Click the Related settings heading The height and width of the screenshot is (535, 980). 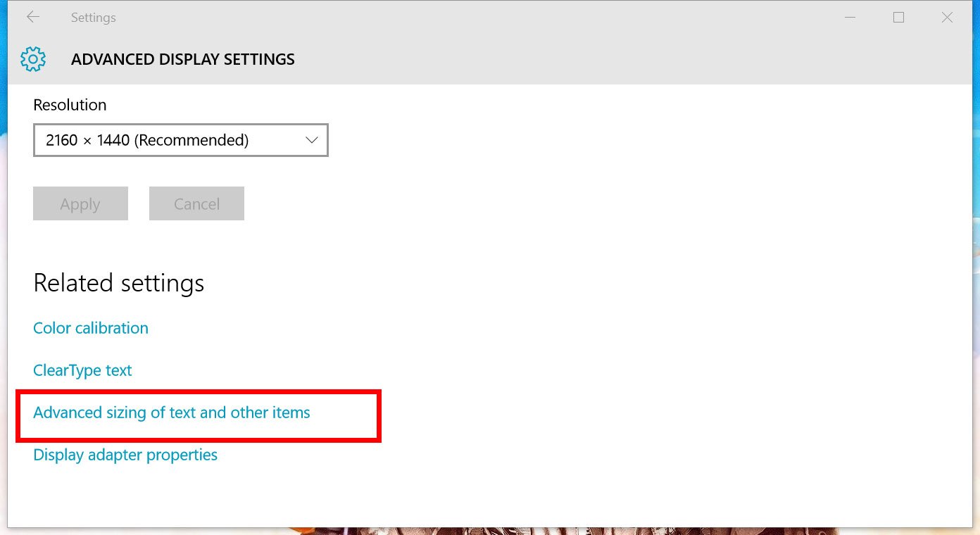(x=118, y=283)
